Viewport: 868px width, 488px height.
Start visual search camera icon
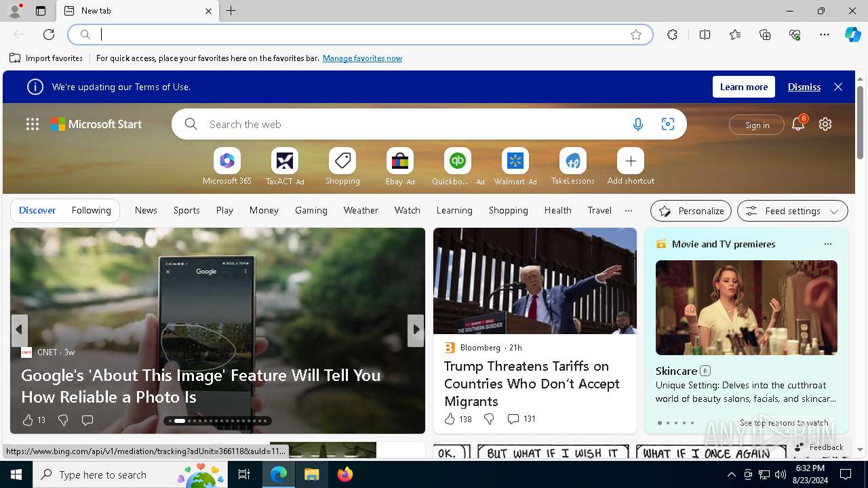(x=668, y=124)
